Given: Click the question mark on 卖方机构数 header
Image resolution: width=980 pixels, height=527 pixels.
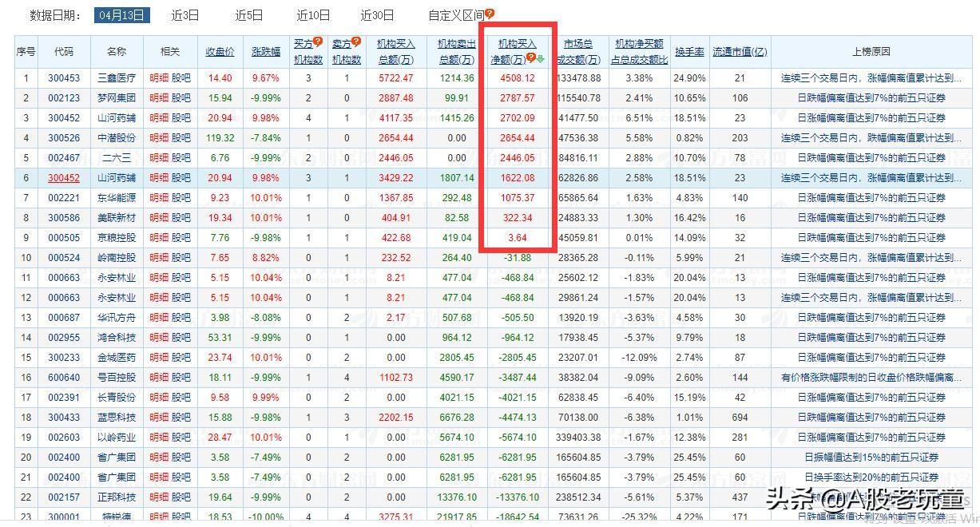Looking at the screenshot, I should click(x=356, y=42).
